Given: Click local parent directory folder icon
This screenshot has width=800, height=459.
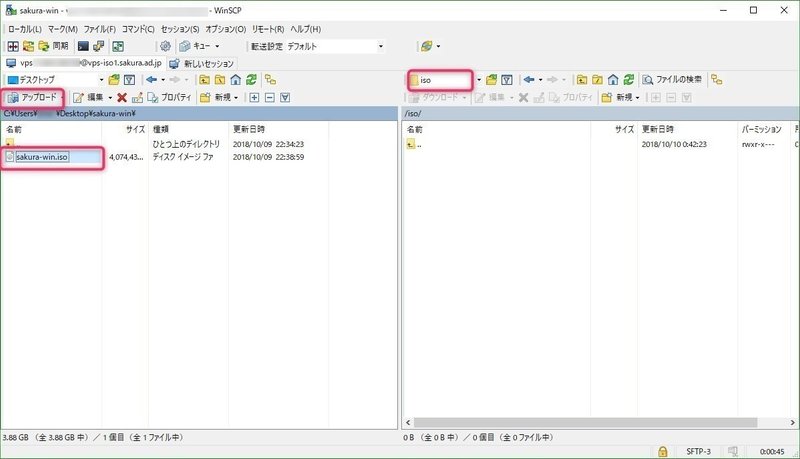Looking at the screenshot, I should [x=205, y=80].
